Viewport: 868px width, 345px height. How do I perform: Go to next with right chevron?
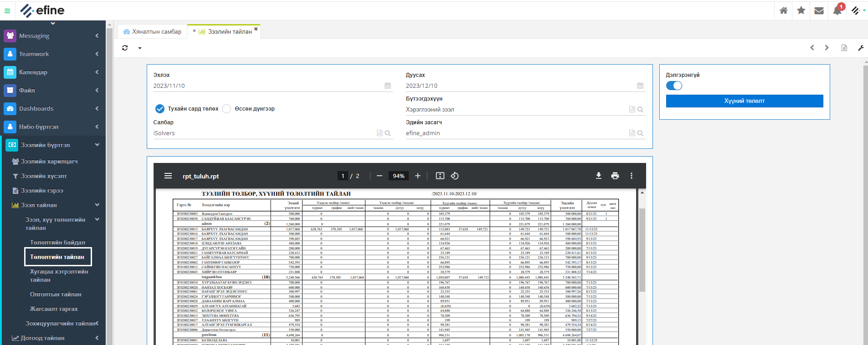coord(827,48)
